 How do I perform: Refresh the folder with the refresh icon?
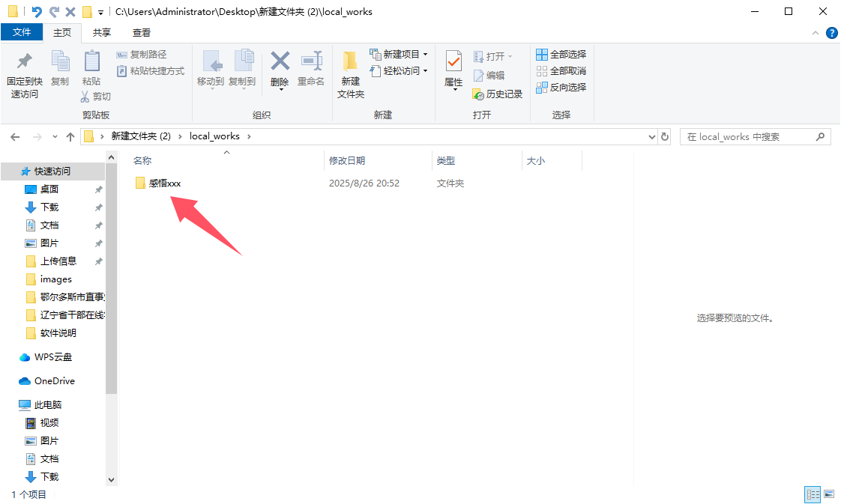665,136
